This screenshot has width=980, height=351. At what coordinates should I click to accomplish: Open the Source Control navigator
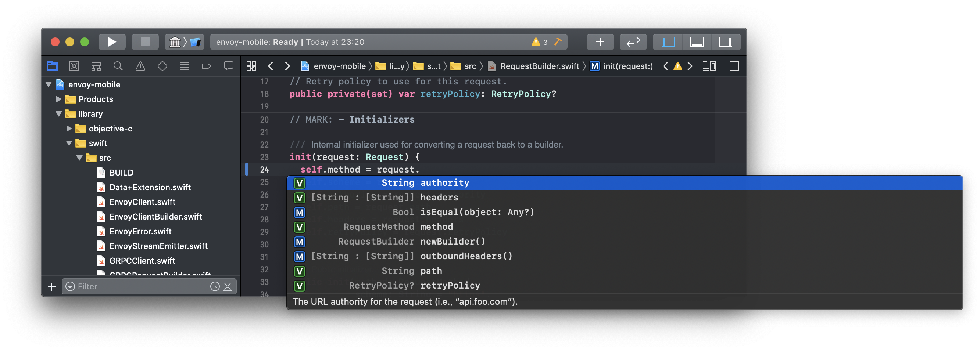pyautogui.click(x=74, y=66)
